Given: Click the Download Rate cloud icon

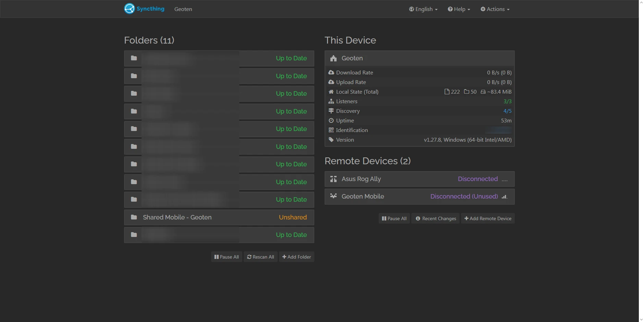Looking at the screenshot, I should point(331,72).
